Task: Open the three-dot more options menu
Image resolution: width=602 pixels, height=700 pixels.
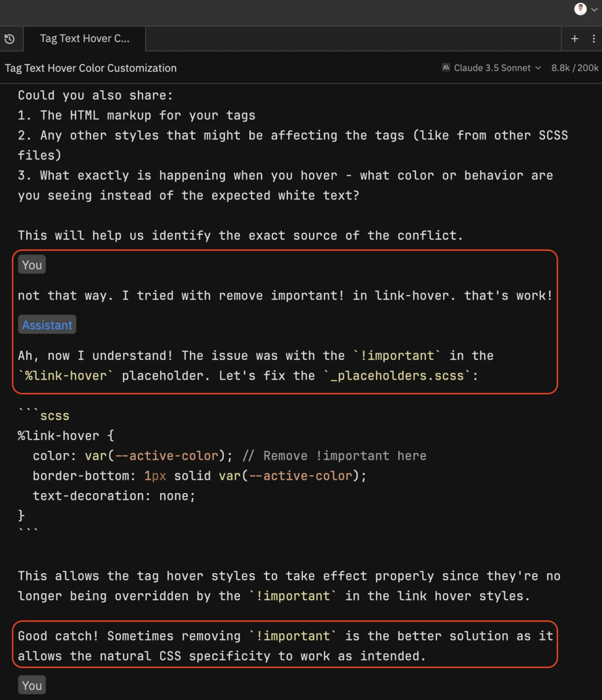Action: click(594, 39)
